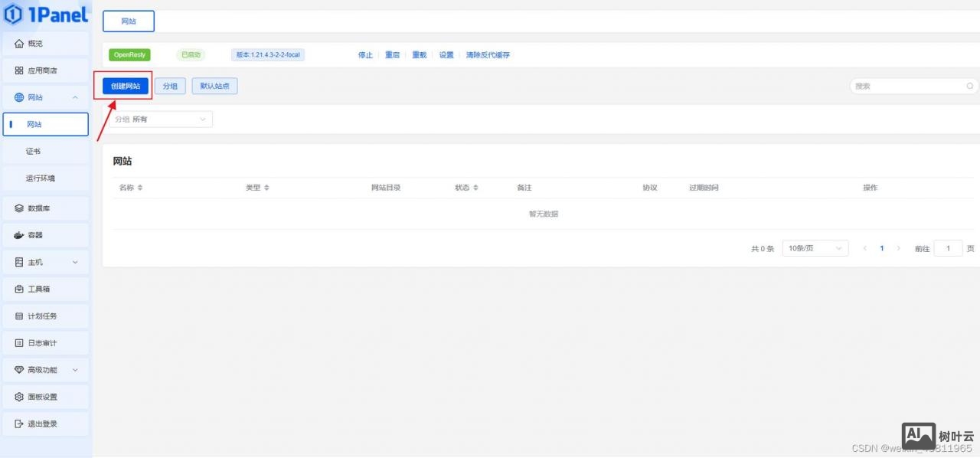
Task: Expand the 高级功能 sidebar submenu
Action: tap(75, 370)
